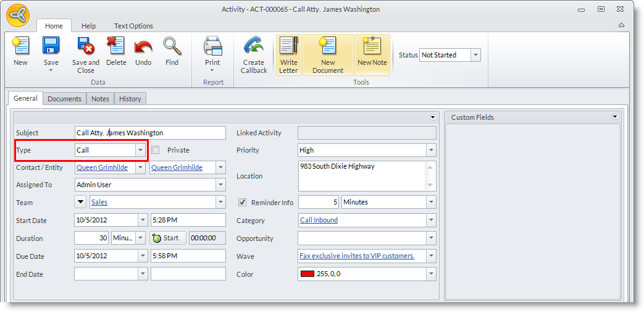This screenshot has width=644, height=312.
Task: Click the New activity icon
Action: (20, 47)
